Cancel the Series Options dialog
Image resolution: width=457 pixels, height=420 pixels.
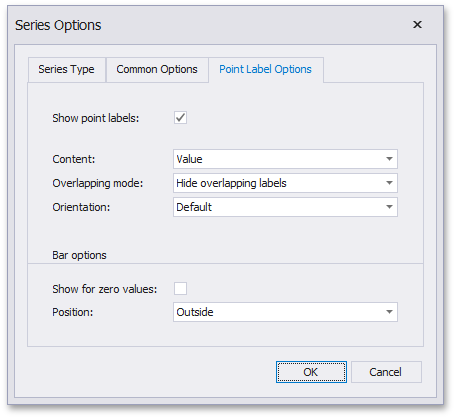coord(386,372)
